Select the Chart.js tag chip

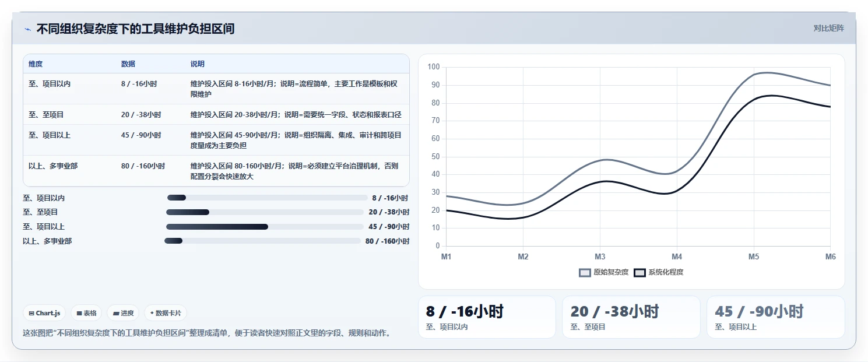[x=45, y=313]
